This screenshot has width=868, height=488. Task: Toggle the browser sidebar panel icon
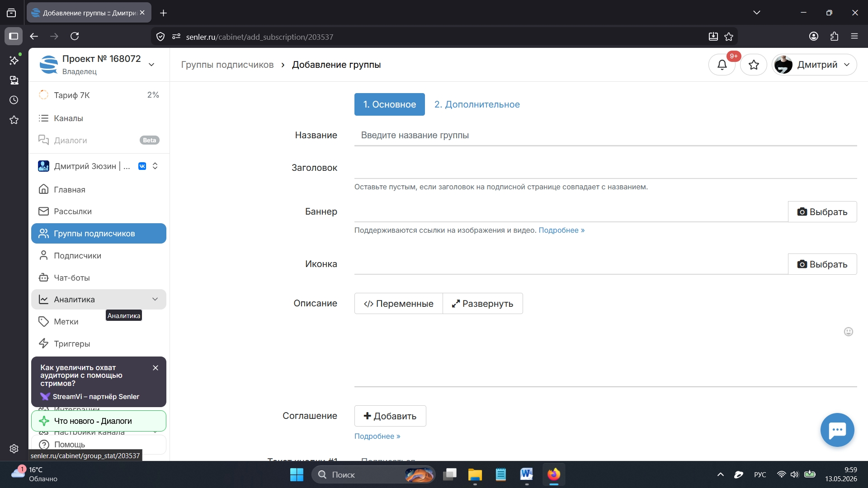pyautogui.click(x=14, y=36)
